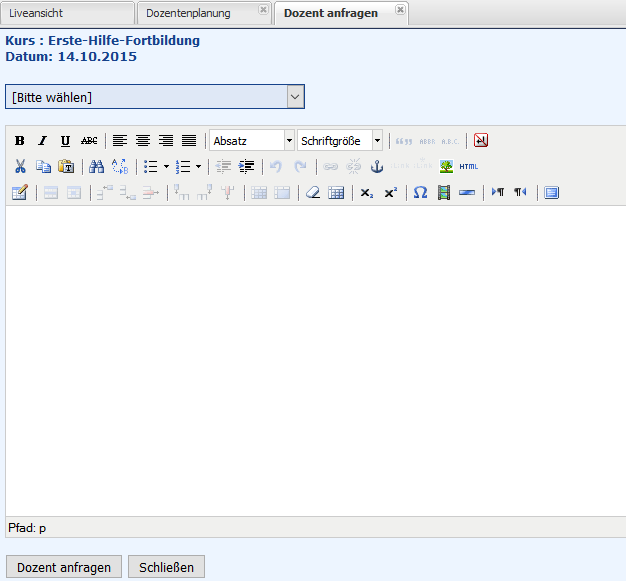Apply subscript formatting
Viewport: 626px width, 581px height.
[367, 192]
